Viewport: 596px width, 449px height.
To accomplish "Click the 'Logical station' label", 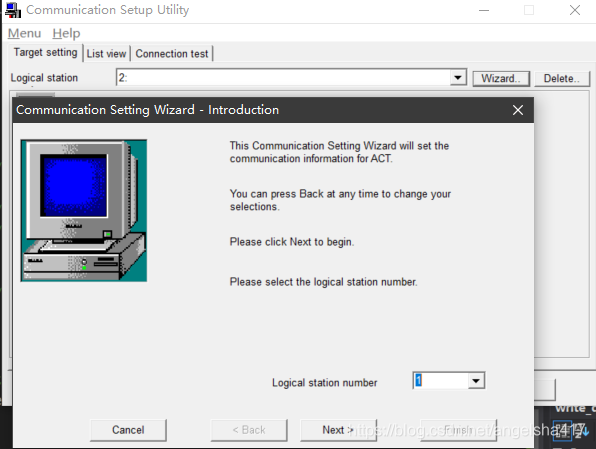I will (x=44, y=78).
